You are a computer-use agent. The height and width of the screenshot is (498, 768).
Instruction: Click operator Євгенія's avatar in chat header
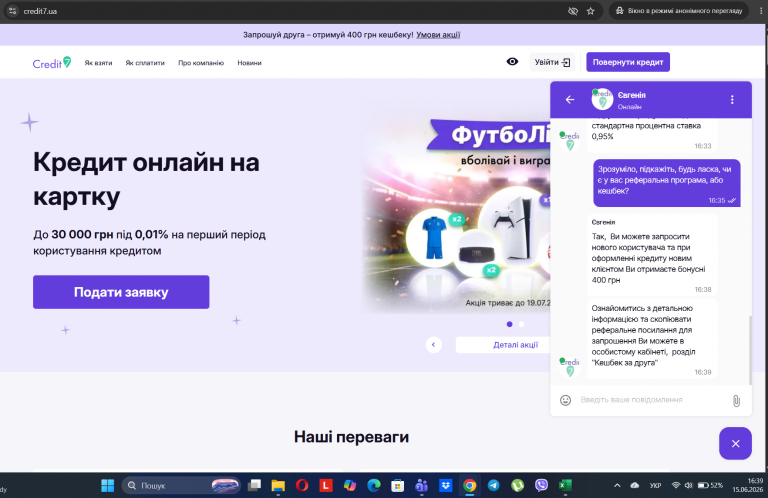[x=602, y=99]
